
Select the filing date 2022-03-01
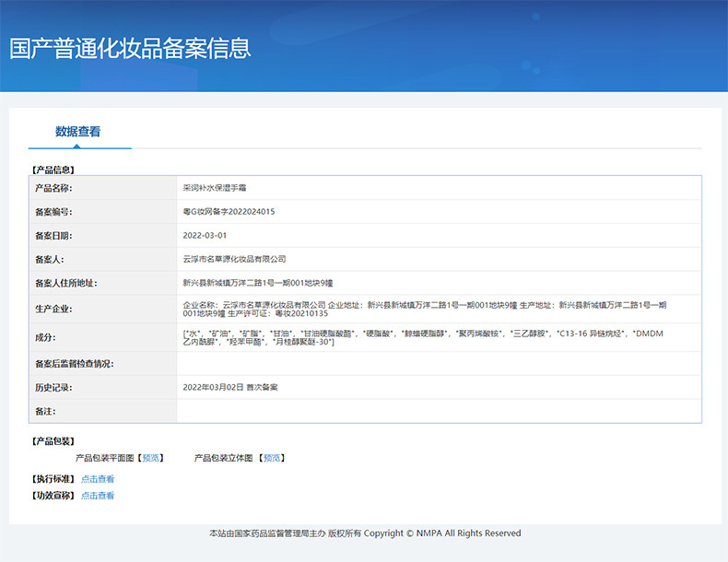(x=205, y=235)
